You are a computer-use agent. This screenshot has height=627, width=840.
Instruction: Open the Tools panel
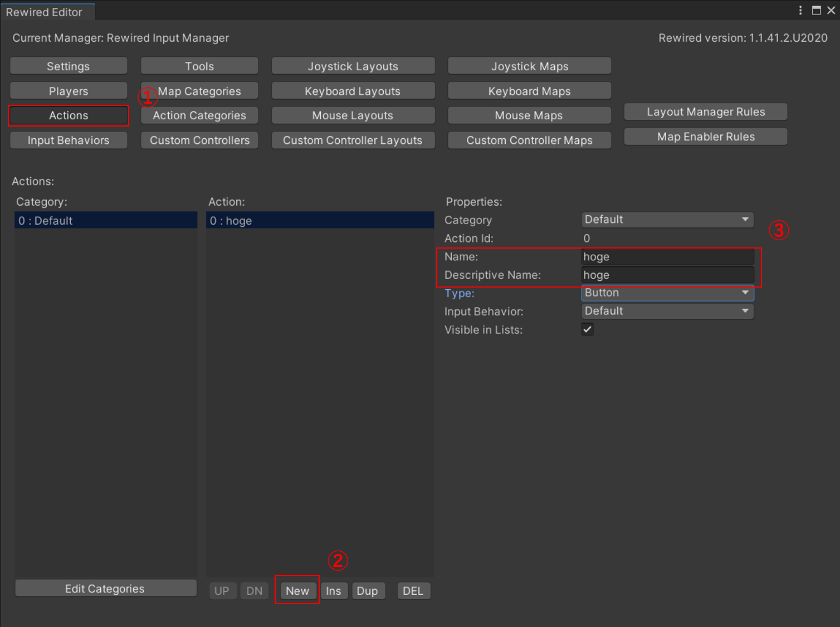[199, 66]
